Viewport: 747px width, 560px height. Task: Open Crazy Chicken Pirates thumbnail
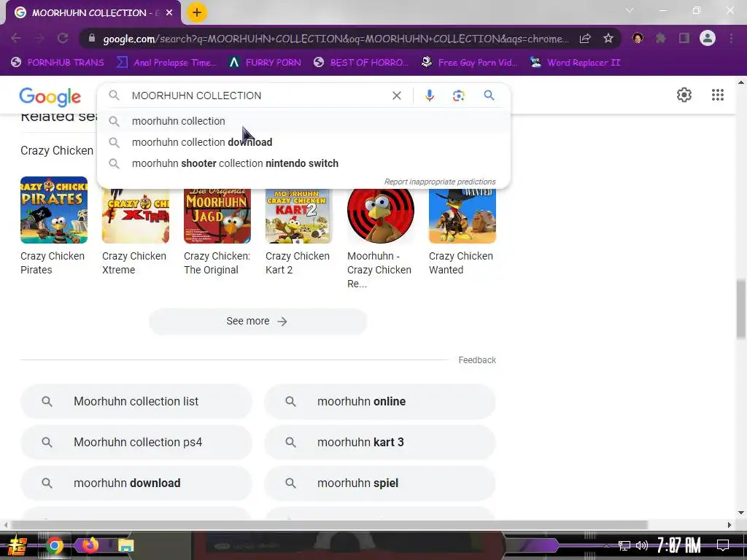54,210
